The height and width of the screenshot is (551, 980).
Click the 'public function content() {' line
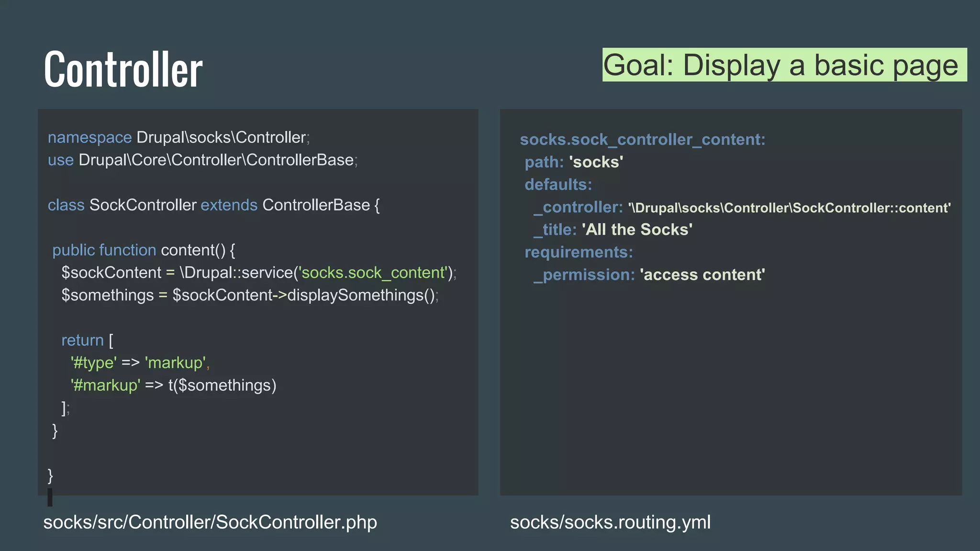pos(144,250)
